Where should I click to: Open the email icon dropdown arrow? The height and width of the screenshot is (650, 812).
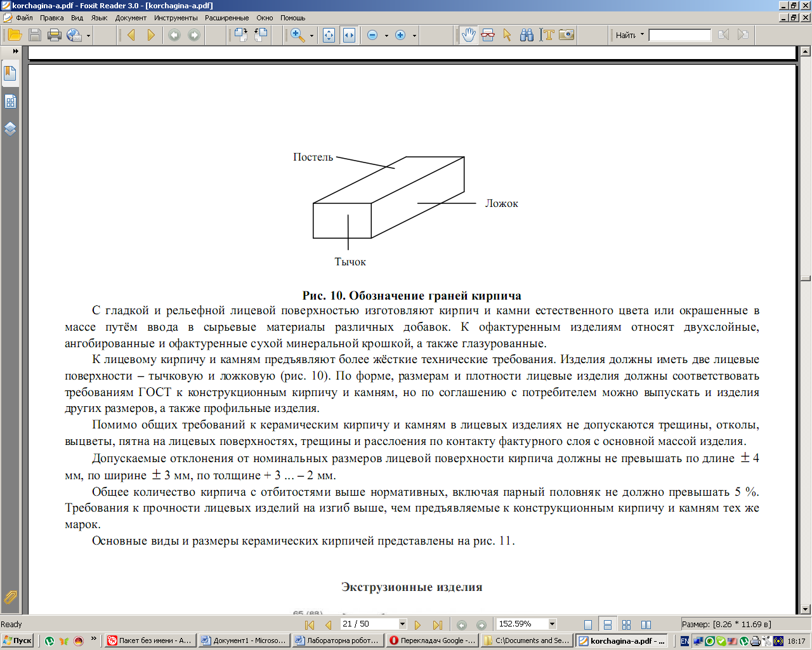coord(88,36)
